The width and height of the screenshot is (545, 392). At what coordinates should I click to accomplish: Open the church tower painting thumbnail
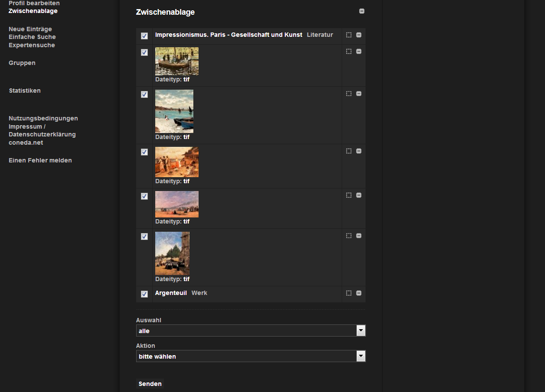(172, 253)
